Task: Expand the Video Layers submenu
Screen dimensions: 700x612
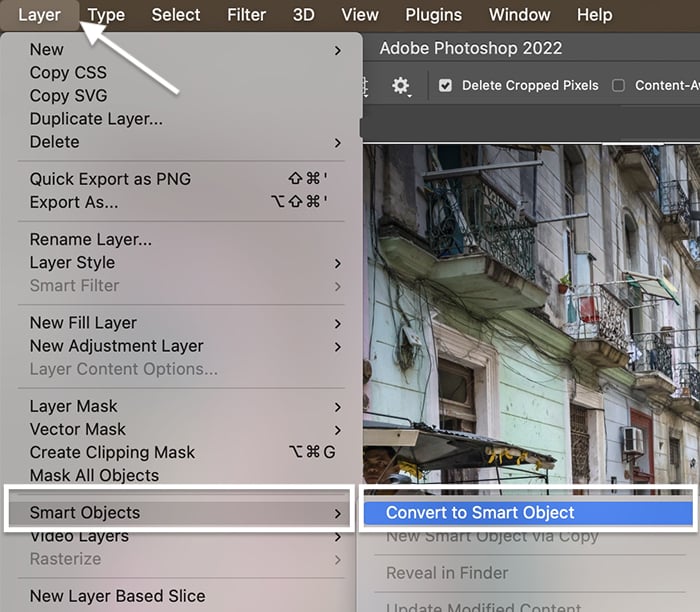Action: coord(181,536)
